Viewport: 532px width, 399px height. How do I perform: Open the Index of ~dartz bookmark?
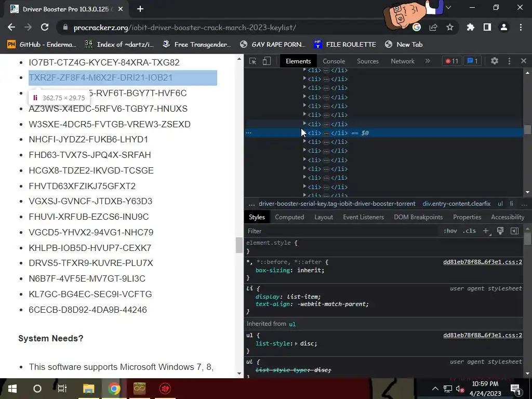tap(119, 45)
